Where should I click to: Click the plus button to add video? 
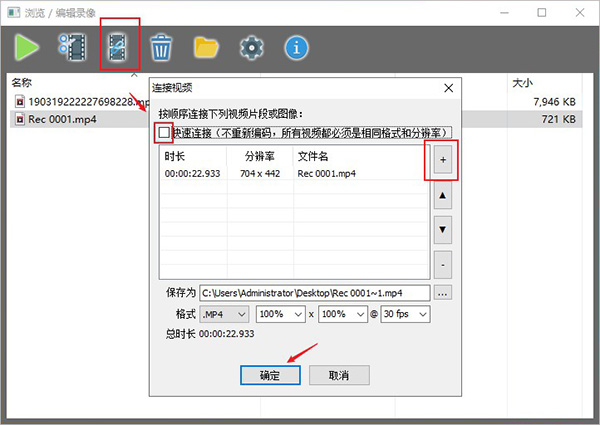441,160
